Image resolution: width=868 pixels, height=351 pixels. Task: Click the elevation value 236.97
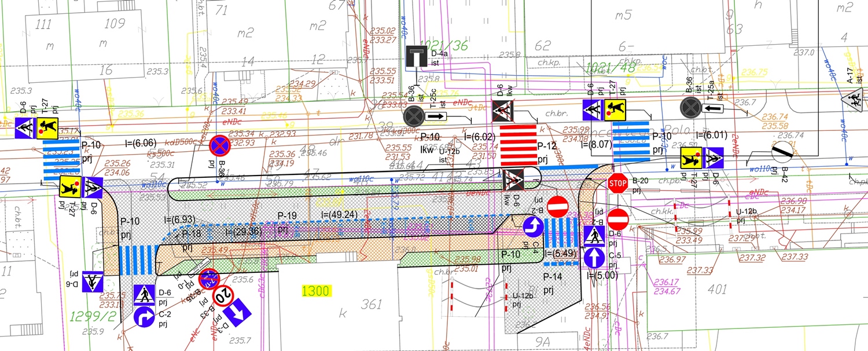coord(672,259)
